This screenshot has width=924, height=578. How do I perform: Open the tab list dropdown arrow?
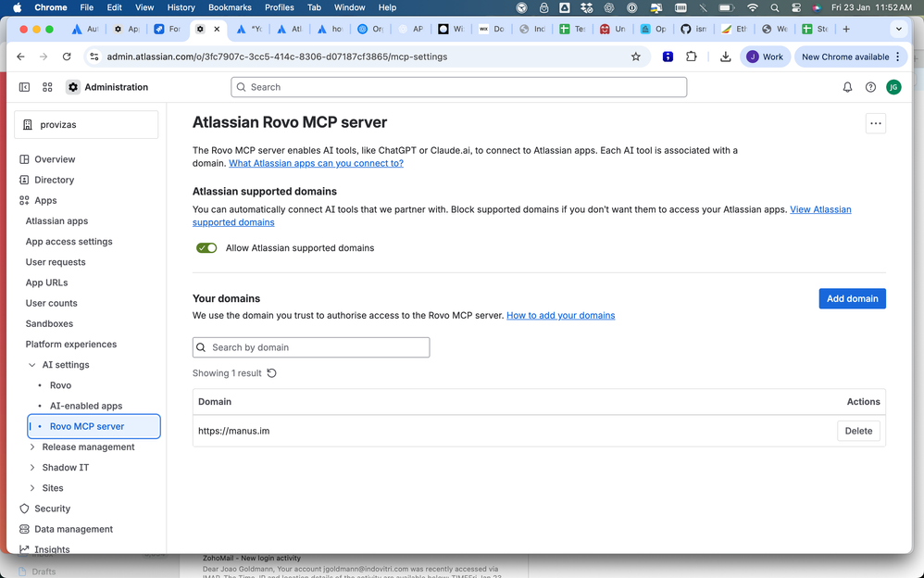tap(898, 29)
